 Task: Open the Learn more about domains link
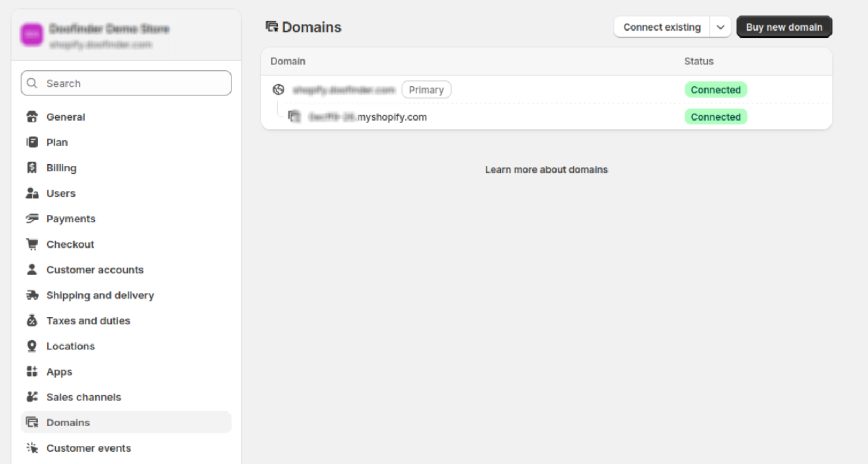click(546, 169)
